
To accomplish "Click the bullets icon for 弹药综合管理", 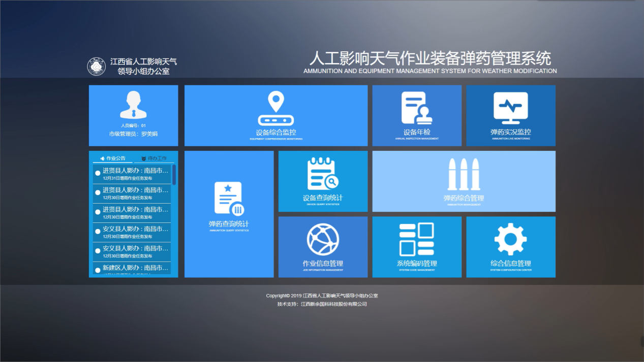I will click(463, 174).
